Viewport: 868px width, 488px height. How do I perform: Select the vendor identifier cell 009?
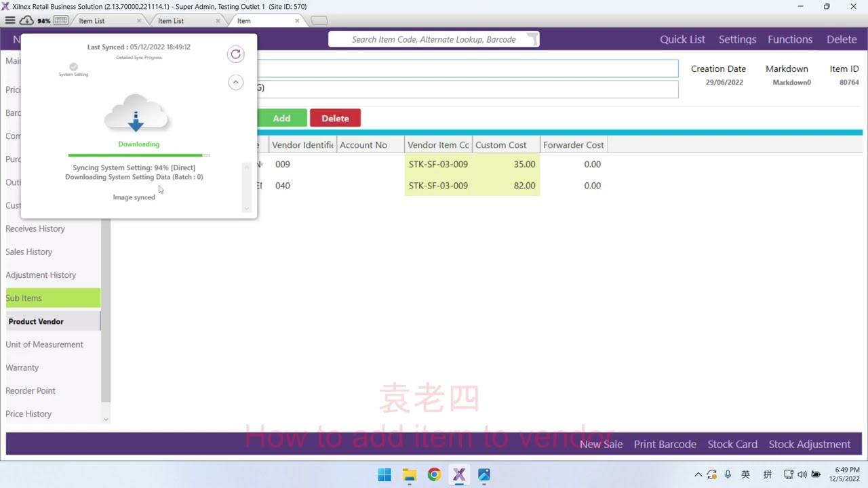302,164
